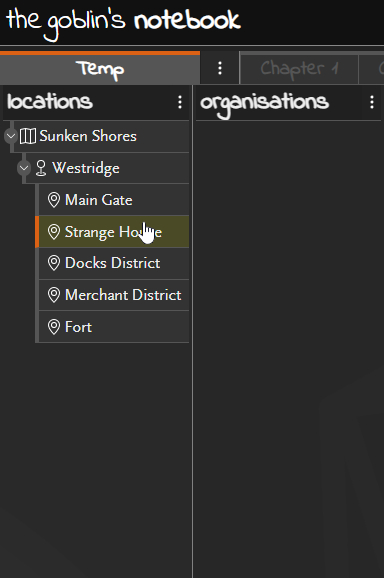Collapse the Westridge tree node

pyautogui.click(x=24, y=168)
